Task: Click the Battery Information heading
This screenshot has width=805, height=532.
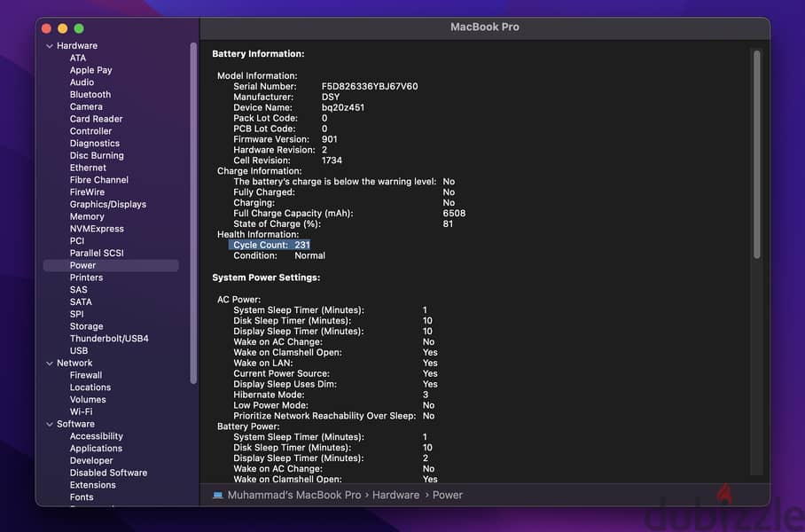Action: [258, 54]
